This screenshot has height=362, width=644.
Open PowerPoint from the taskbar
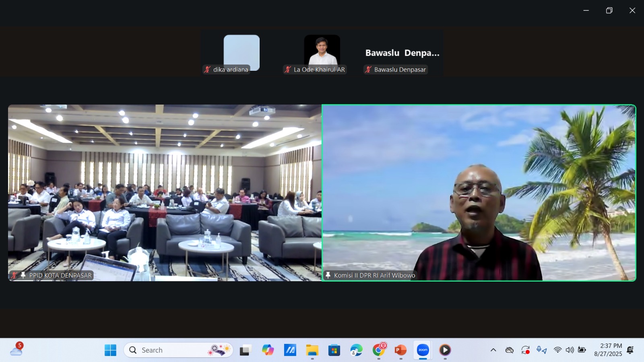400,350
